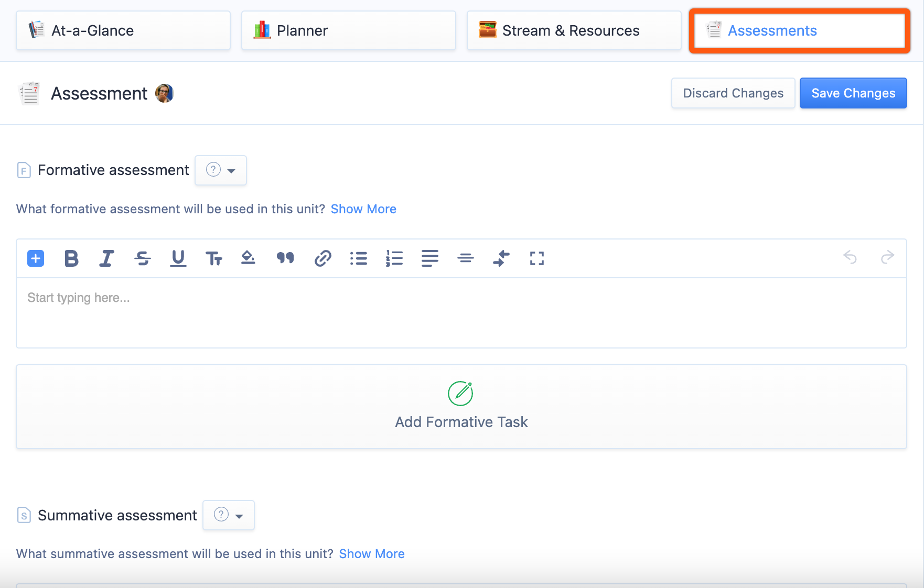This screenshot has width=924, height=588.
Task: Open the highlight color fill tool
Action: click(248, 258)
